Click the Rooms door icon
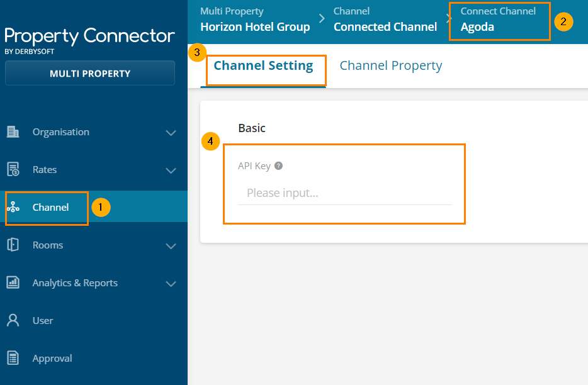588x385 pixels. [x=13, y=245]
